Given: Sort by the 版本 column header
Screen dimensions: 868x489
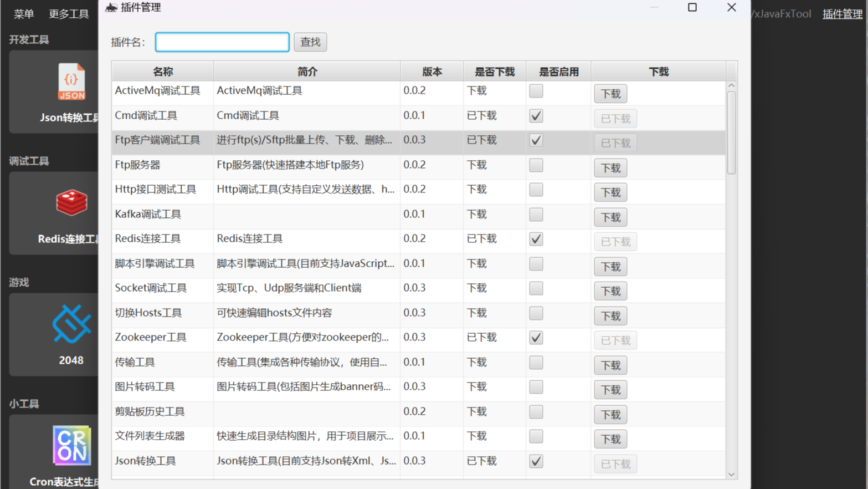Looking at the screenshot, I should click(432, 72).
